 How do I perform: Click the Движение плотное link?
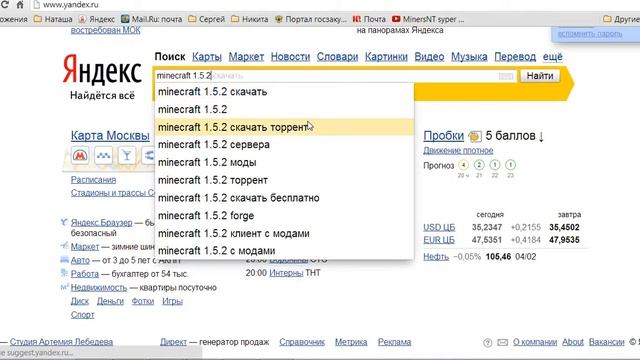(x=458, y=151)
